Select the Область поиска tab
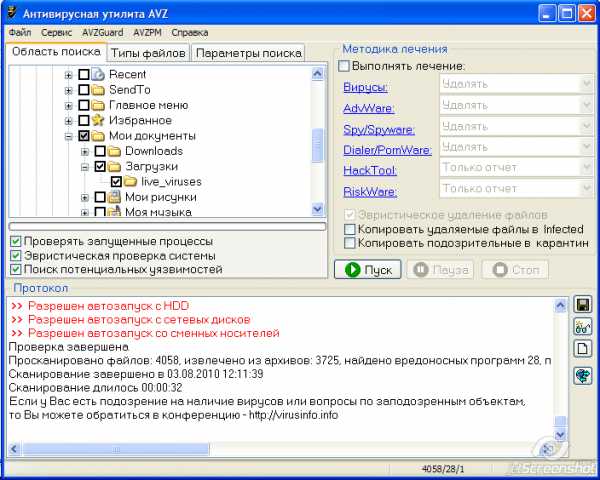Image resolution: width=600 pixels, height=480 pixels. 56,52
